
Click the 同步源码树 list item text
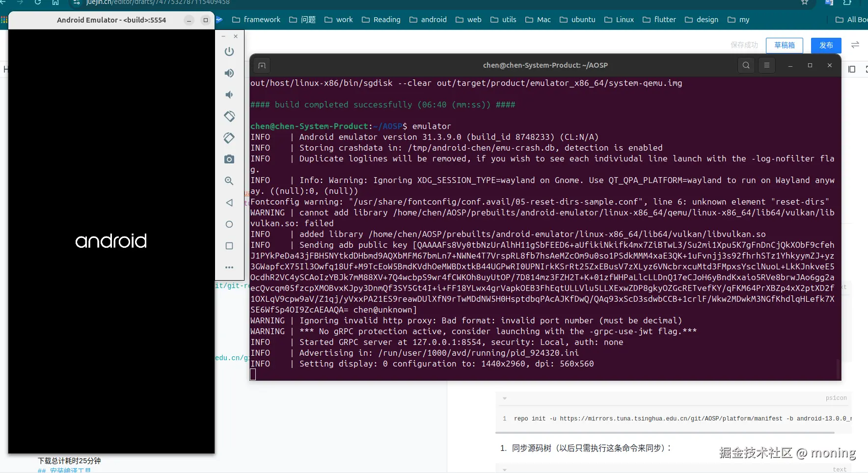pyautogui.click(x=591, y=448)
